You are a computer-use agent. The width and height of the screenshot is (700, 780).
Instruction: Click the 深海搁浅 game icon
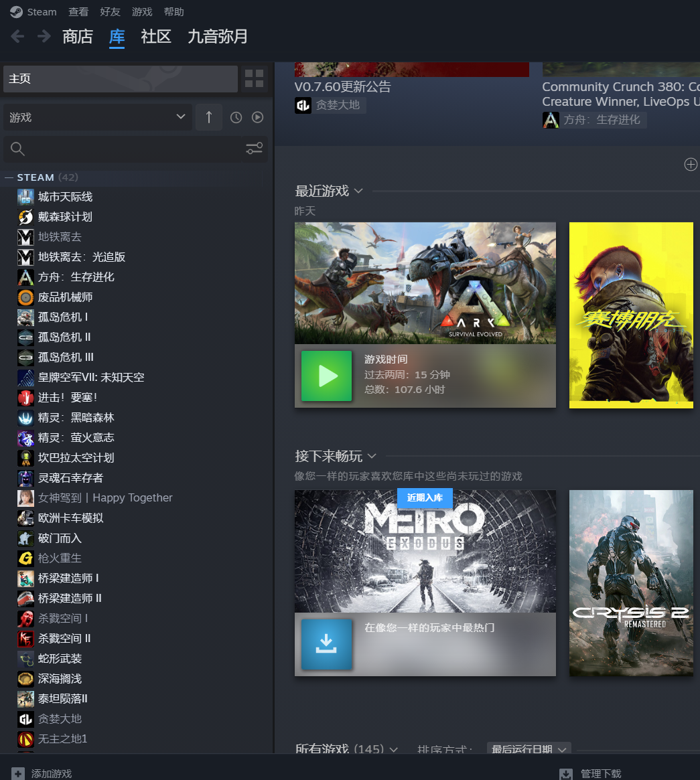tap(26, 679)
